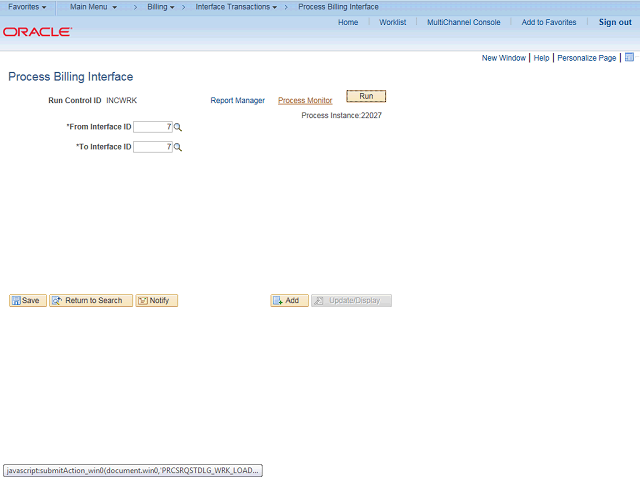Open the Process Monitor link
Image resolution: width=640 pixels, height=480 pixels.
(305, 100)
